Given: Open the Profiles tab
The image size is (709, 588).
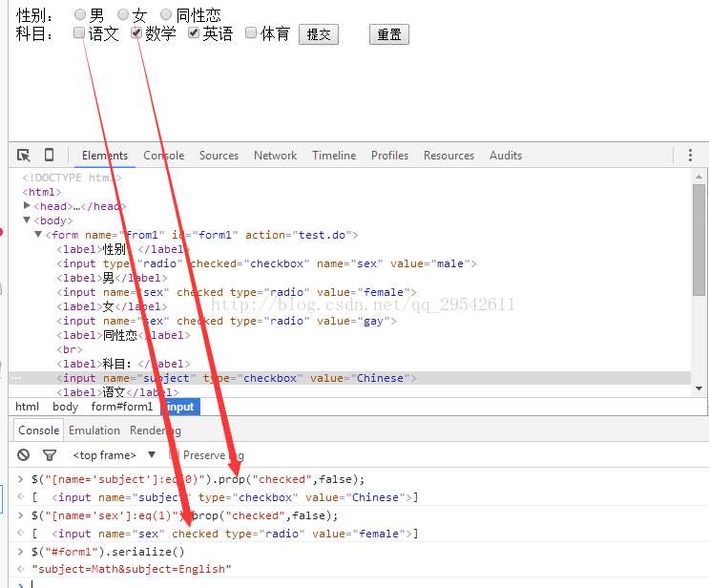Looking at the screenshot, I should point(389,156).
